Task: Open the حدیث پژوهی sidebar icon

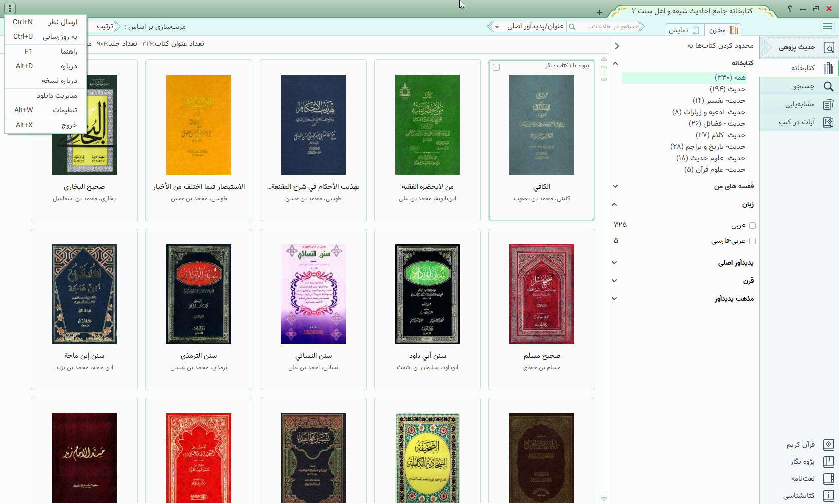Action: [x=828, y=48]
